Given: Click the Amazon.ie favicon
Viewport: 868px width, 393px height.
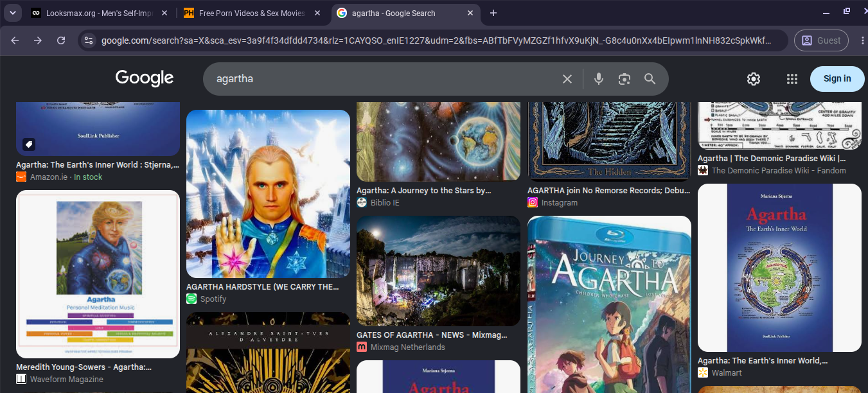Looking at the screenshot, I should click(21, 177).
